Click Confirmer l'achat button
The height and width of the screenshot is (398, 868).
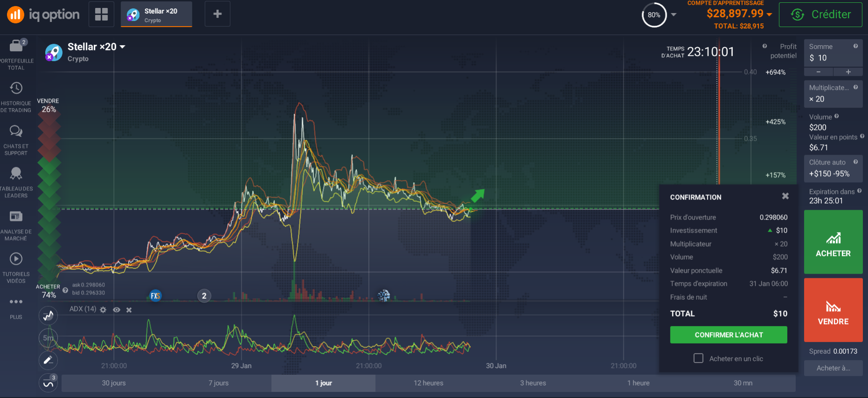click(729, 335)
